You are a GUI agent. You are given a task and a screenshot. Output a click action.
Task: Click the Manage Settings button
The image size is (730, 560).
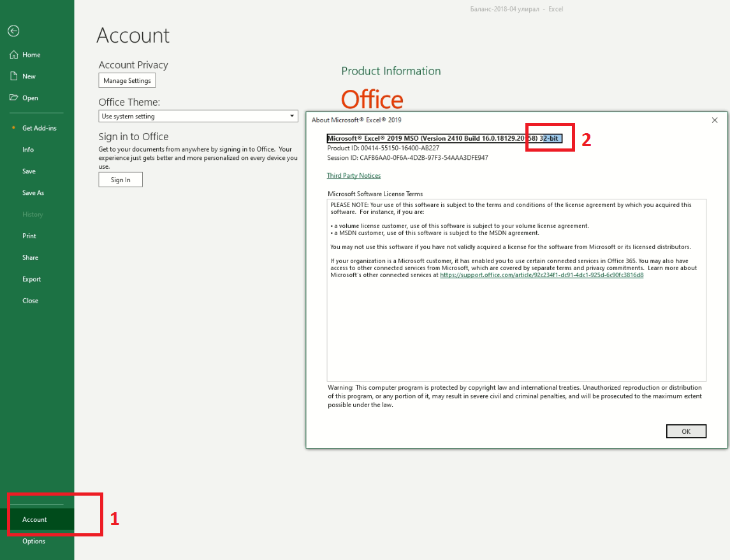coord(127,80)
